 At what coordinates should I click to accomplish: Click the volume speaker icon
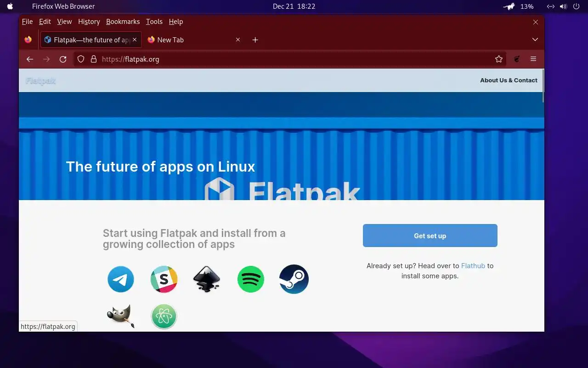click(x=564, y=6)
